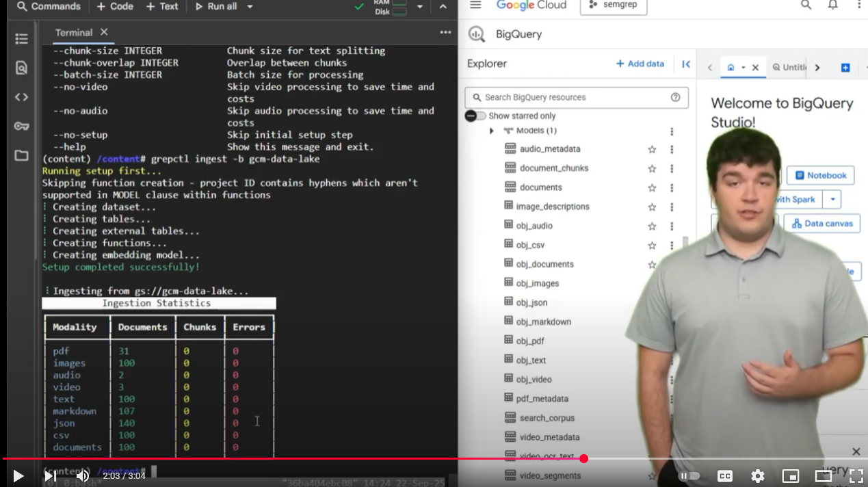Show previous BigQuery tabs with left chevron

[710, 67]
